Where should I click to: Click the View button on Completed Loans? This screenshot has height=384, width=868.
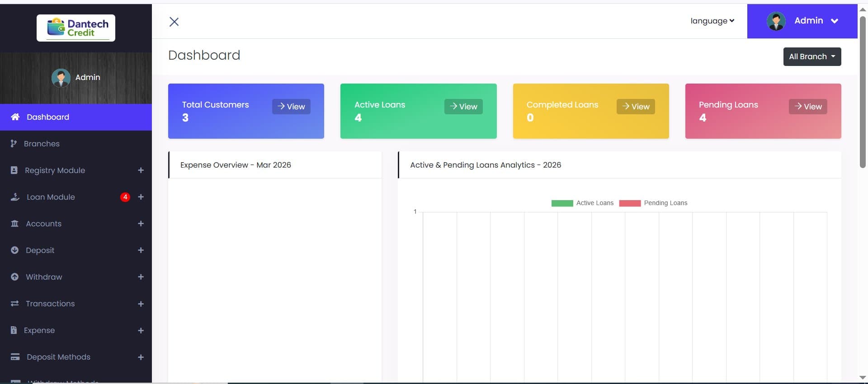click(x=636, y=107)
